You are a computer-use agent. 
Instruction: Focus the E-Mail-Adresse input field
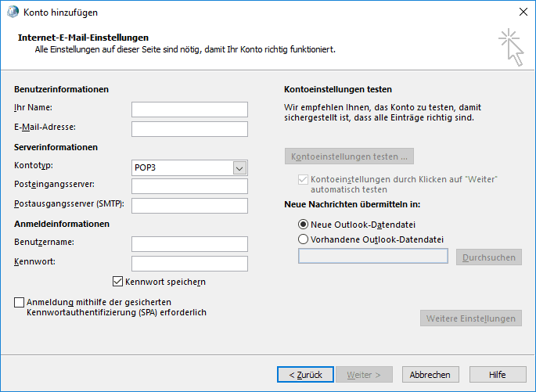189,129
